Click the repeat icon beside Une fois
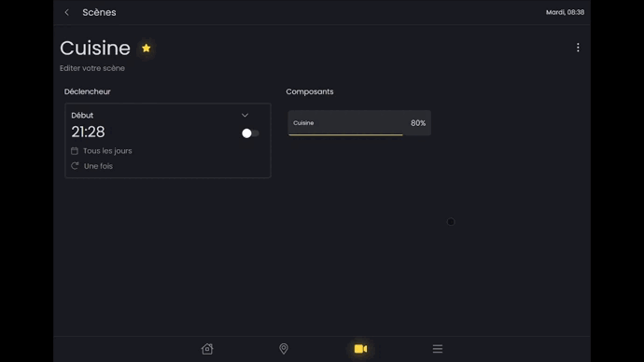The width and height of the screenshot is (644, 362). click(x=75, y=166)
